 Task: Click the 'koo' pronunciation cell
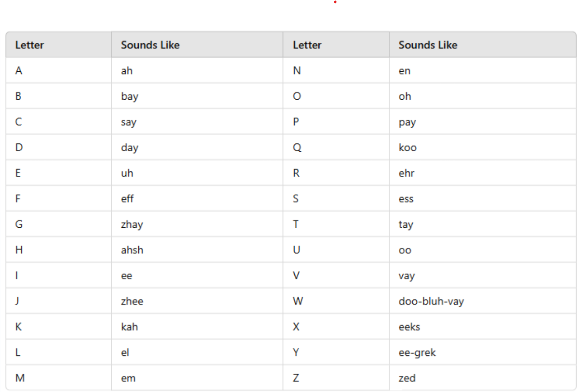(x=483, y=147)
